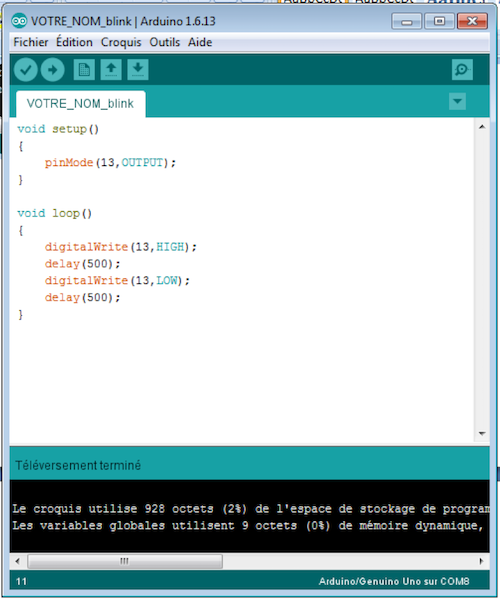Click the console scroll right arrow
This screenshot has width=500, height=598.
[x=481, y=561]
